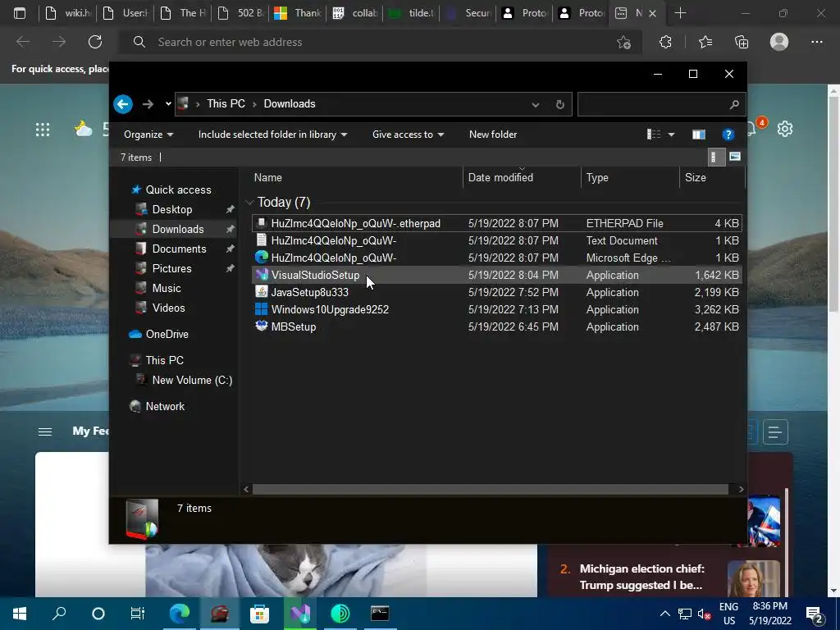Open Documents in the navigation pane
Image resolution: width=840 pixels, height=630 pixels.
point(179,249)
